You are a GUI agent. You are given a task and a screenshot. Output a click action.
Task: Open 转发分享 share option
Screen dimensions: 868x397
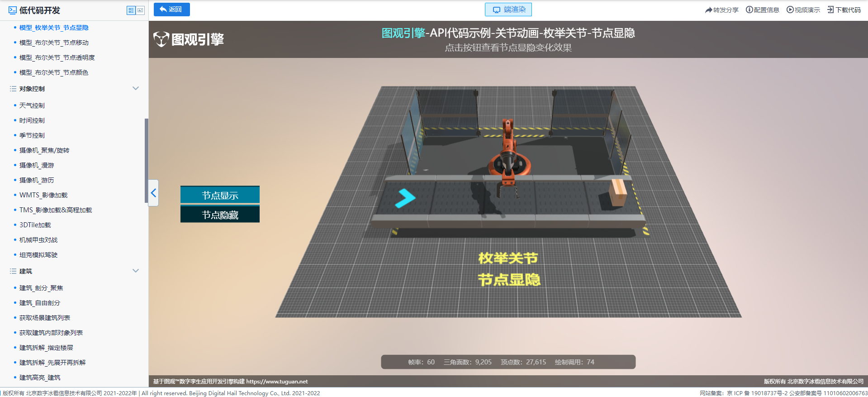[721, 10]
